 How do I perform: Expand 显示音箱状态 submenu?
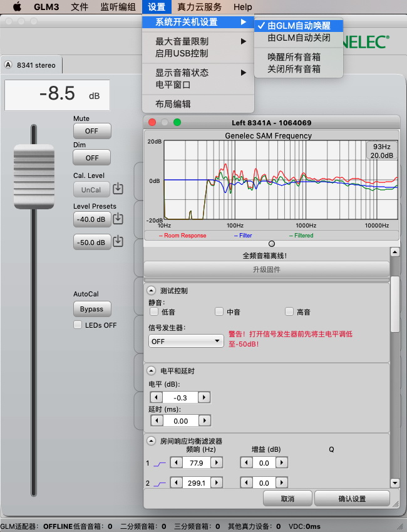pyautogui.click(x=198, y=73)
